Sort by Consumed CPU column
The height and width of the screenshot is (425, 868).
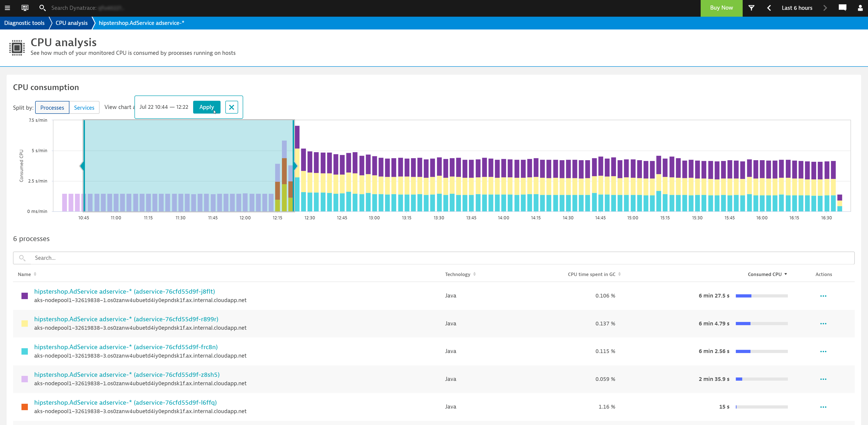tap(767, 274)
